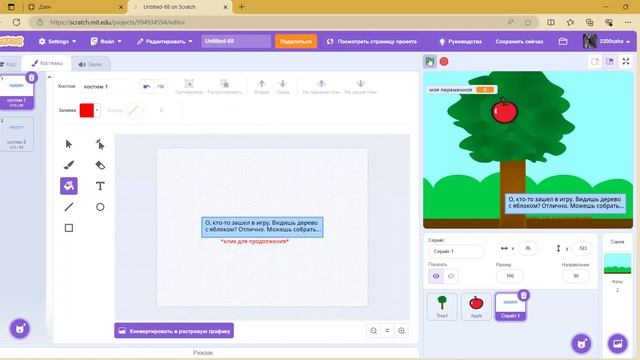Bring selection to the front
Image resolution: width=640 pixels, height=360 pixels.
(322, 87)
